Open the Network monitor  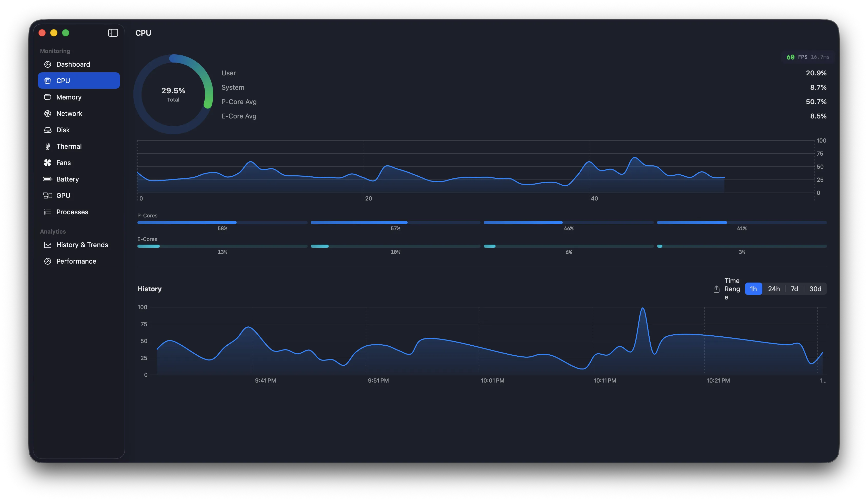(x=69, y=113)
